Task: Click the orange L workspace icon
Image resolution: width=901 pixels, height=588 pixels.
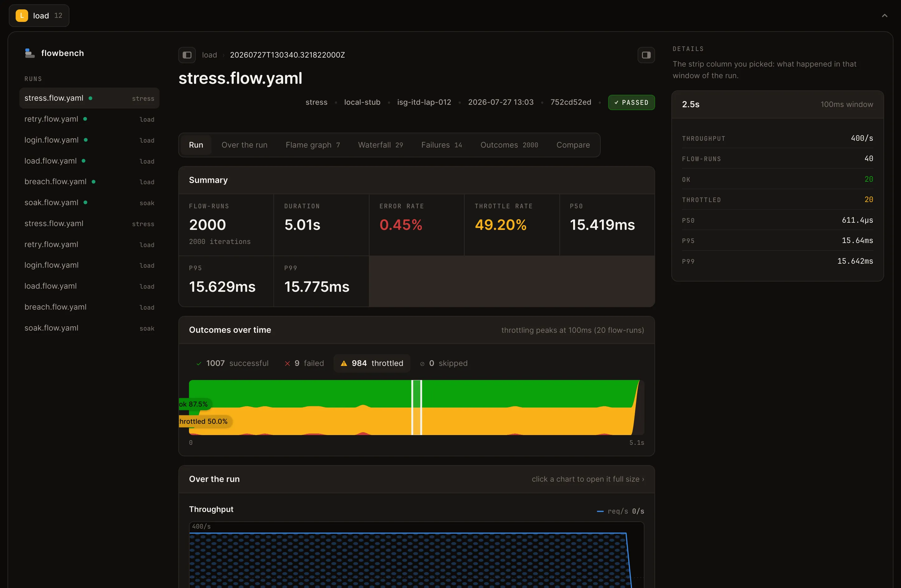Action: pyautogui.click(x=22, y=16)
